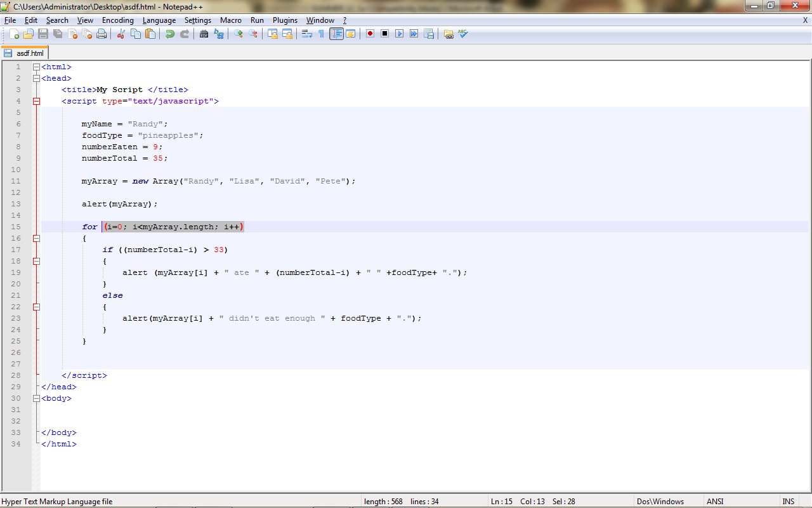Screen dimensions: 812x508
Task: Click the INS mode indicator in status bar
Action: (x=788, y=502)
